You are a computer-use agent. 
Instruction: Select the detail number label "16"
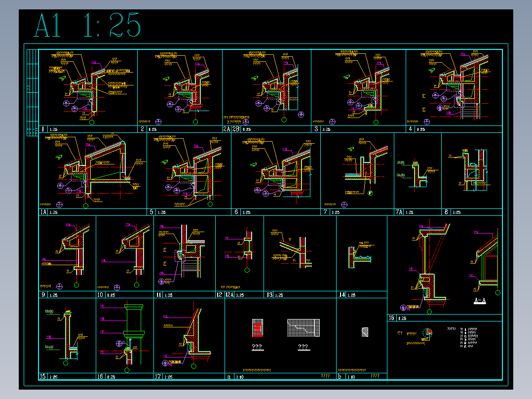point(100,376)
